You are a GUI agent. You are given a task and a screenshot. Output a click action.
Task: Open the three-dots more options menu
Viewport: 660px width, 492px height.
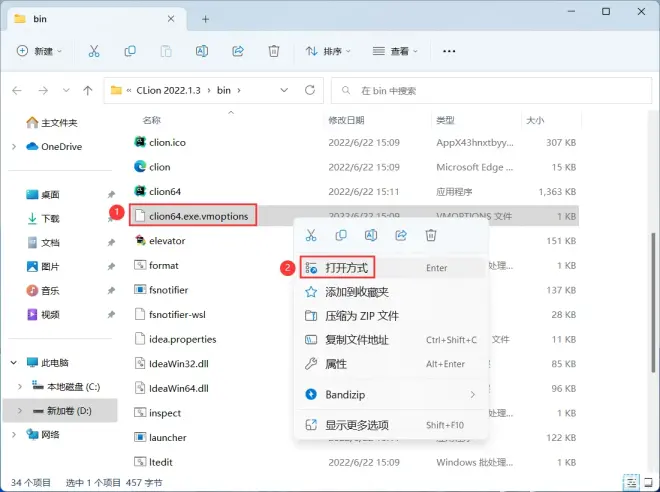(x=449, y=51)
